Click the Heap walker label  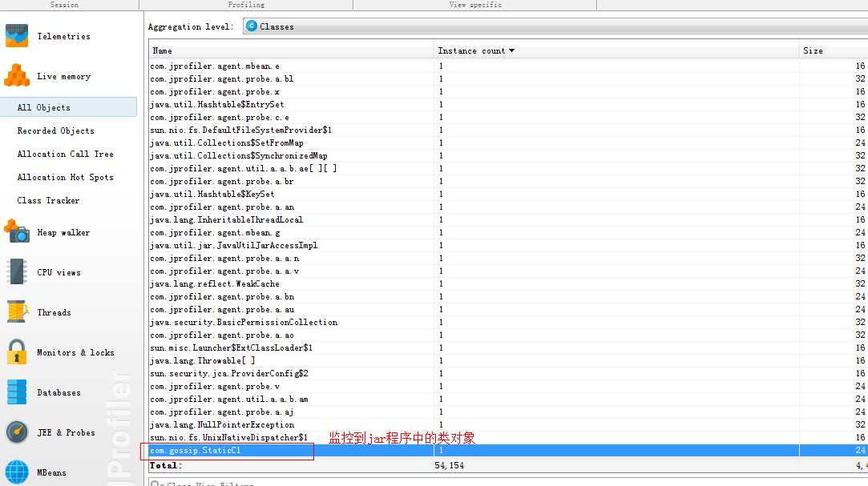(63, 232)
